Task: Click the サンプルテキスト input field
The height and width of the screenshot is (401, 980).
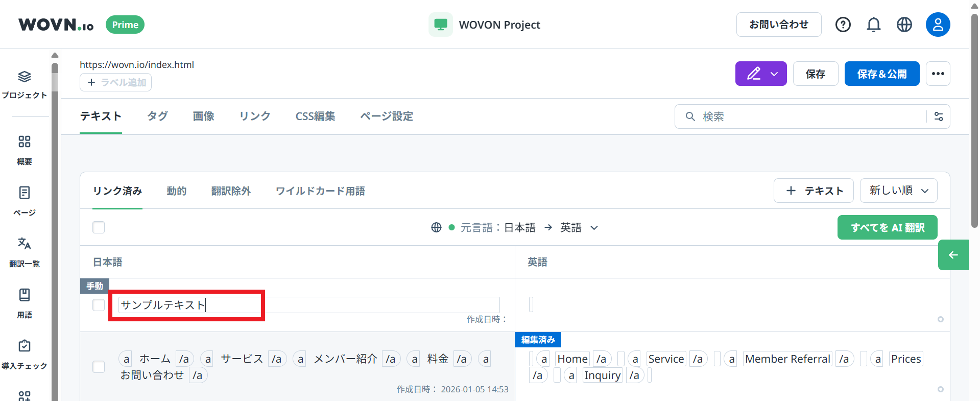Action: pyautogui.click(x=309, y=305)
